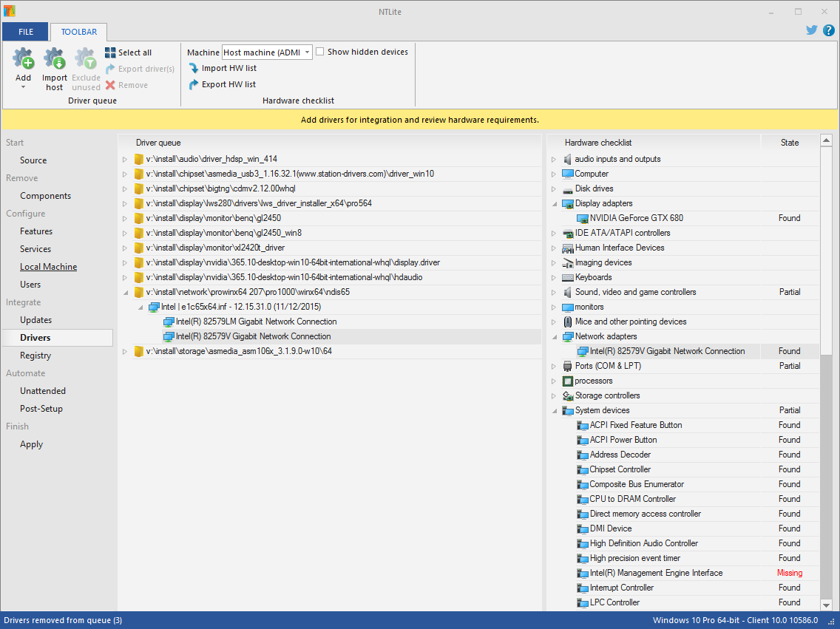Click the NVIDIA GeForce GTX 680 device icon
The height and width of the screenshot is (629, 840).
[583, 218]
